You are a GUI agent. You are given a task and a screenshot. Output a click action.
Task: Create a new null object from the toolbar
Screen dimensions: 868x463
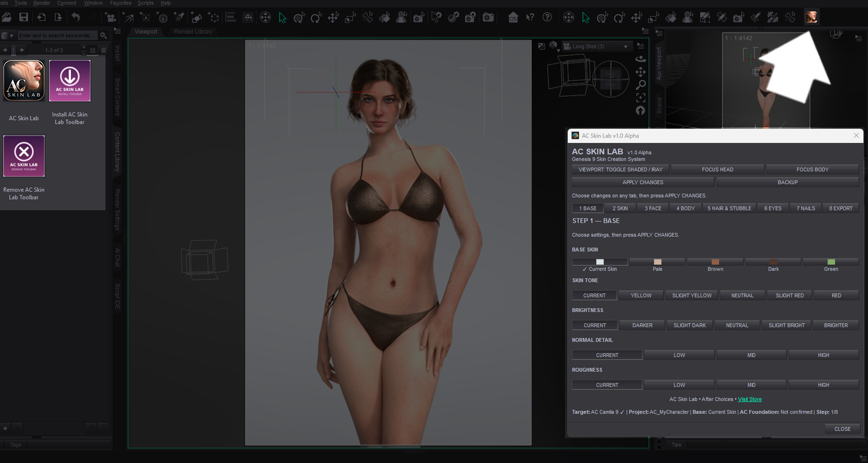click(213, 17)
